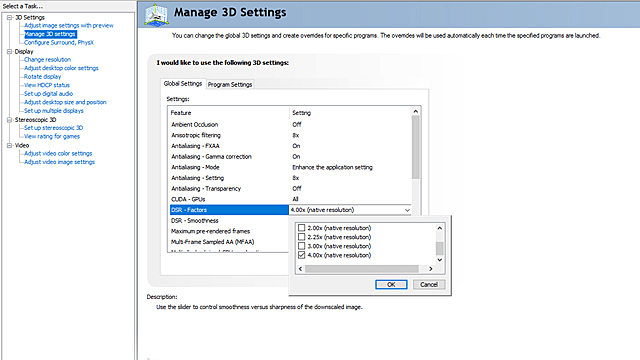Screen dimensions: 640x360
Task: Confirm the DSR factors with OK
Action: [391, 284]
